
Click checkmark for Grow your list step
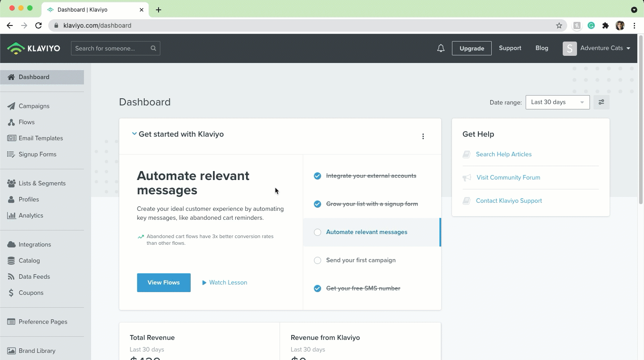(x=318, y=204)
